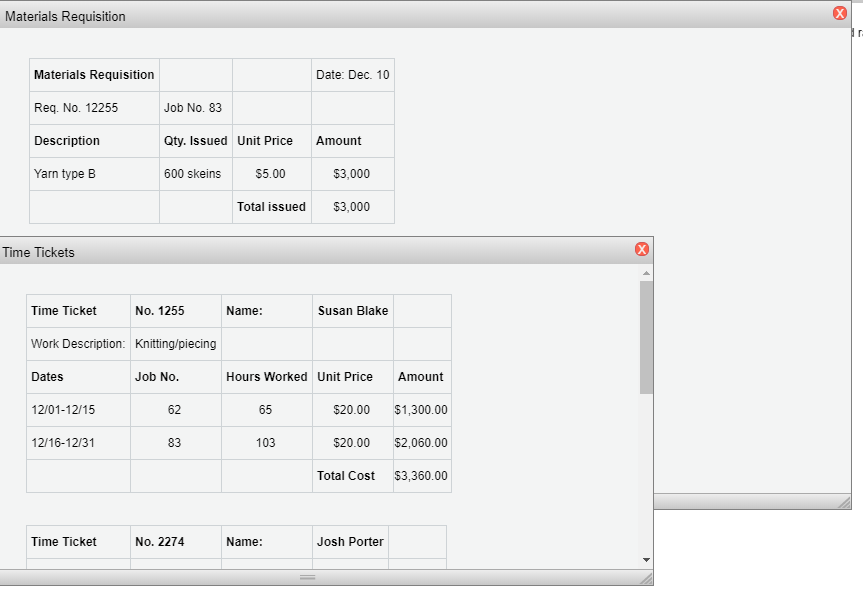Close the Materials Requisition window
Image resolution: width=863 pixels, height=615 pixels.
839,13
